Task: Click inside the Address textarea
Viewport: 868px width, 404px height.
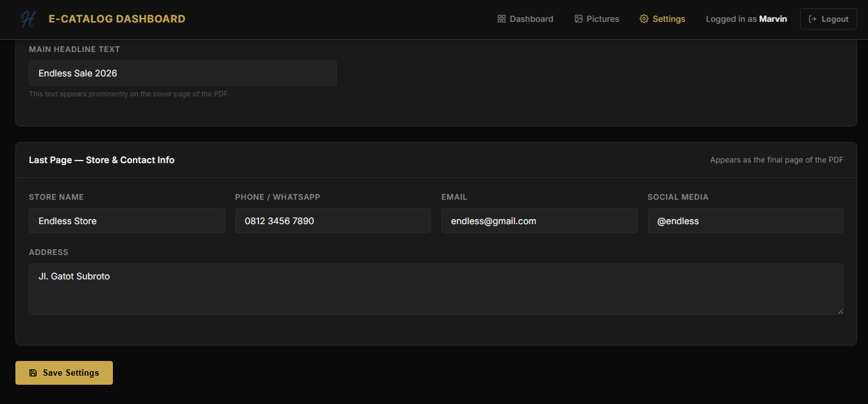Action: click(436, 289)
